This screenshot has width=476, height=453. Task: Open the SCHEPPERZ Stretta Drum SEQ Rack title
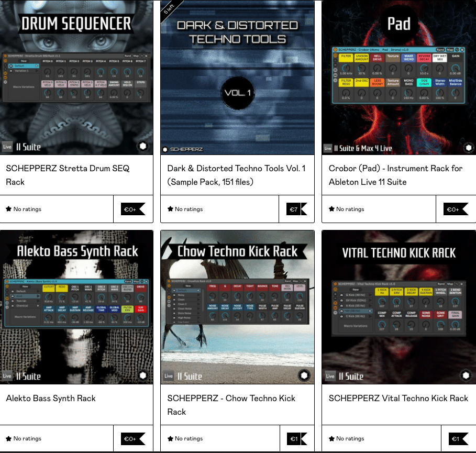click(68, 175)
